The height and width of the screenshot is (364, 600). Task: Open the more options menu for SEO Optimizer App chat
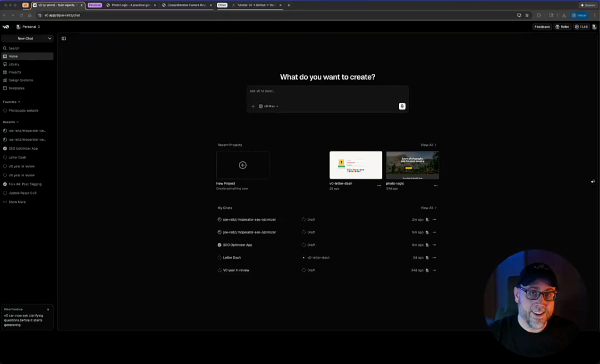click(434, 245)
